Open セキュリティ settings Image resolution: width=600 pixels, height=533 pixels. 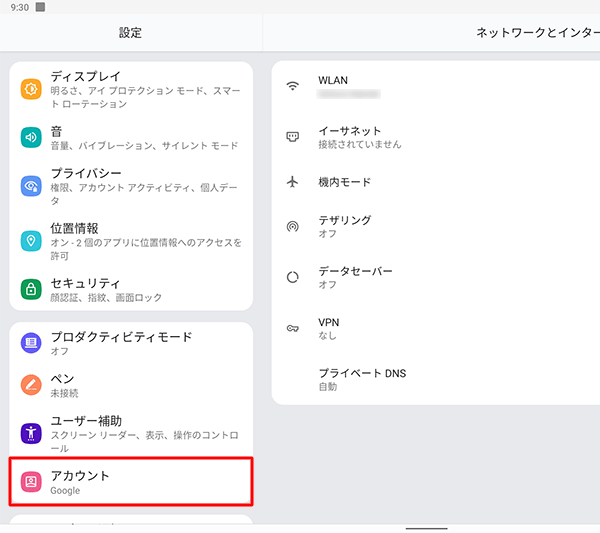pyautogui.click(x=131, y=289)
